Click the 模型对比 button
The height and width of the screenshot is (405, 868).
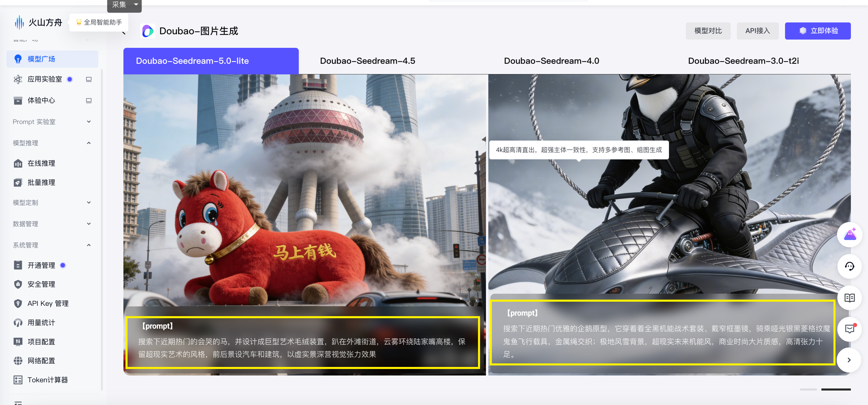[708, 31]
